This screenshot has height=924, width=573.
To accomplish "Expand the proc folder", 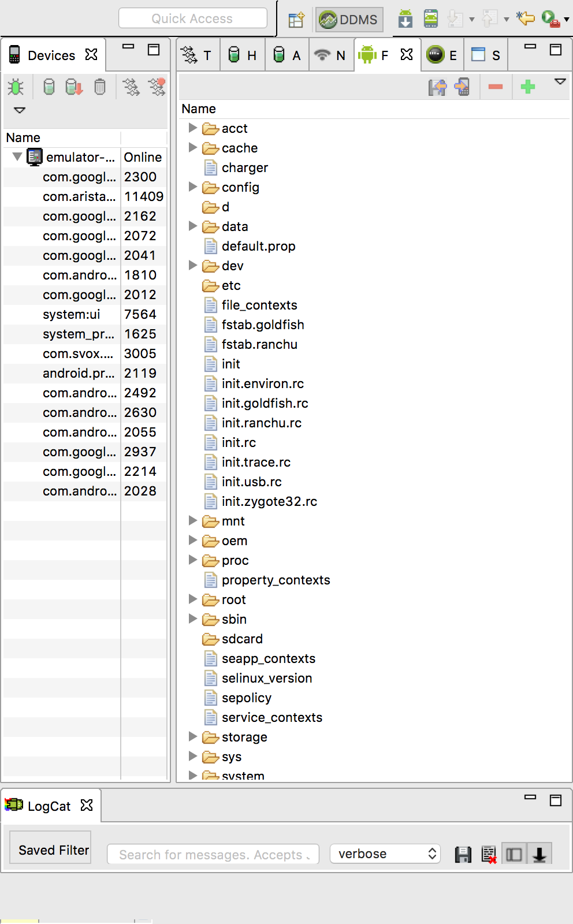I will point(193,560).
